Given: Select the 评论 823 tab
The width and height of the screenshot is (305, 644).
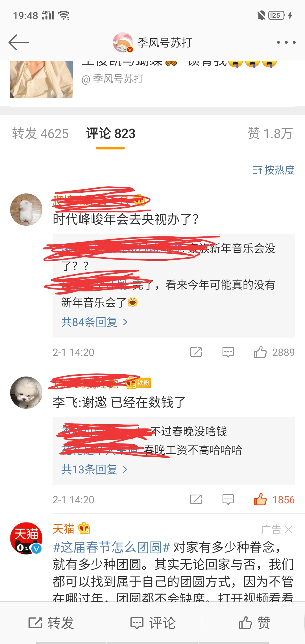Looking at the screenshot, I should pyautogui.click(x=110, y=134).
